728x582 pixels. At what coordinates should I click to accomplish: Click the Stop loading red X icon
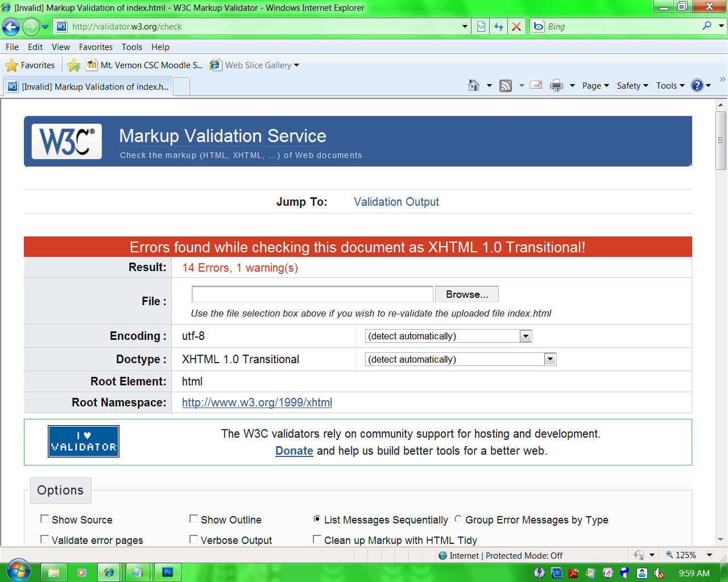point(516,27)
